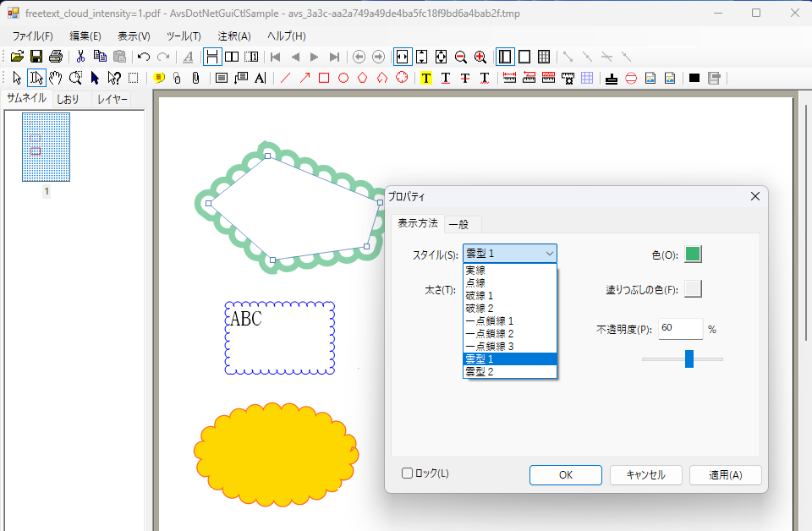
Task: Click the green 色(O) color swatch
Action: (693, 255)
